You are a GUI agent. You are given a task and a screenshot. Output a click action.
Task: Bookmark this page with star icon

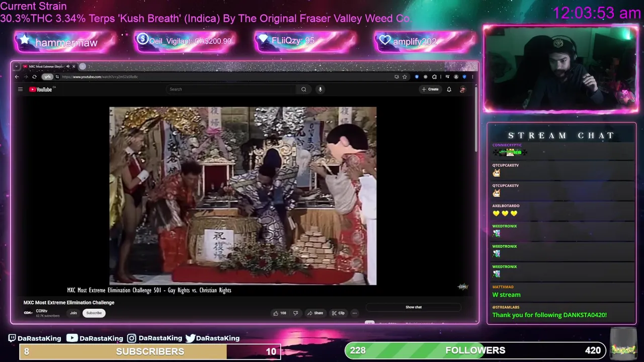(x=405, y=77)
